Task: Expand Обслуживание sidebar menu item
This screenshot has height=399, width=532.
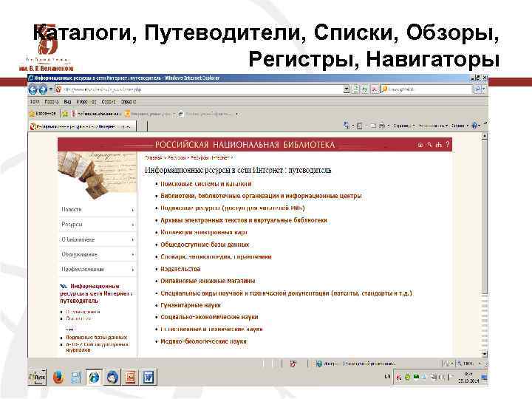Action: [x=98, y=254]
